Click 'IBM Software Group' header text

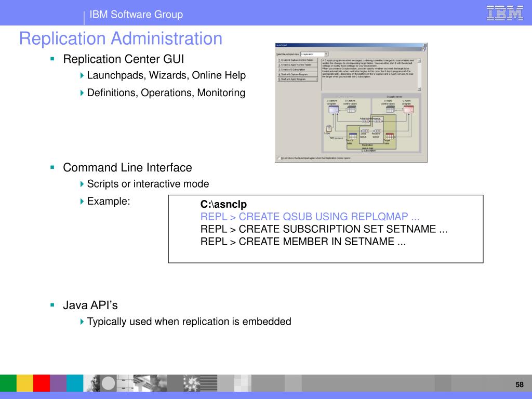tap(136, 15)
